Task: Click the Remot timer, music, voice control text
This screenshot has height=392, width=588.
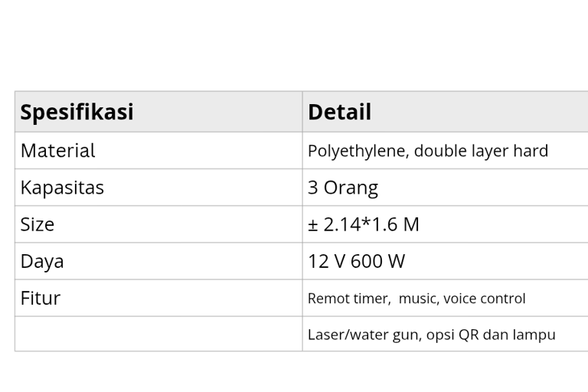Action: point(416,299)
